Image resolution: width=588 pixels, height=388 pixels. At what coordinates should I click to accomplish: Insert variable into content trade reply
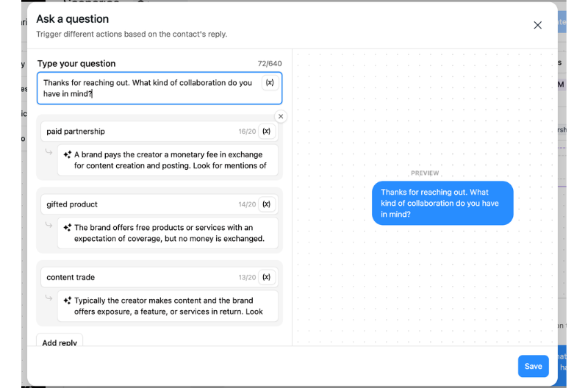pyautogui.click(x=266, y=277)
